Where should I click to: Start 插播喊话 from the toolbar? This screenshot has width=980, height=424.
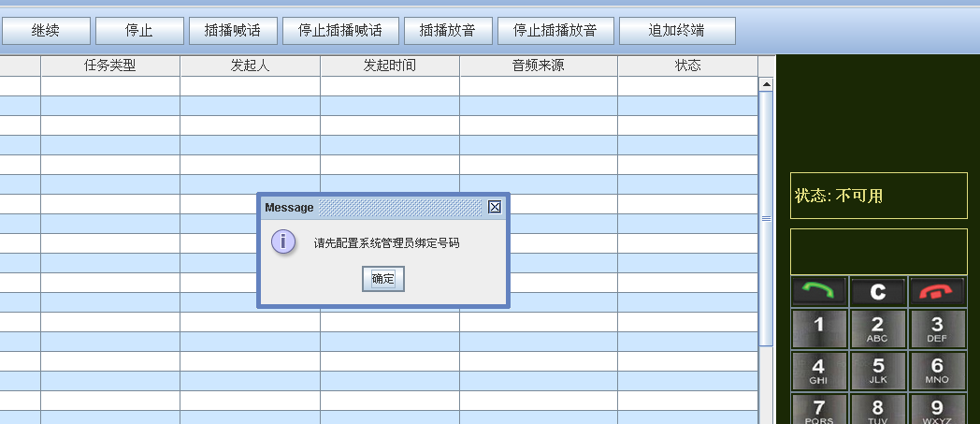tap(233, 31)
